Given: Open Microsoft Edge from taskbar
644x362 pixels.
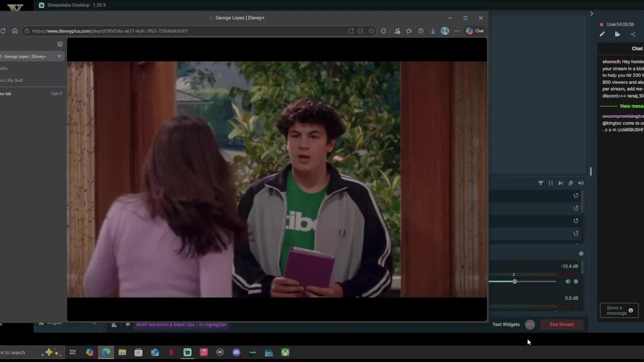Looking at the screenshot, I should click(106, 352).
